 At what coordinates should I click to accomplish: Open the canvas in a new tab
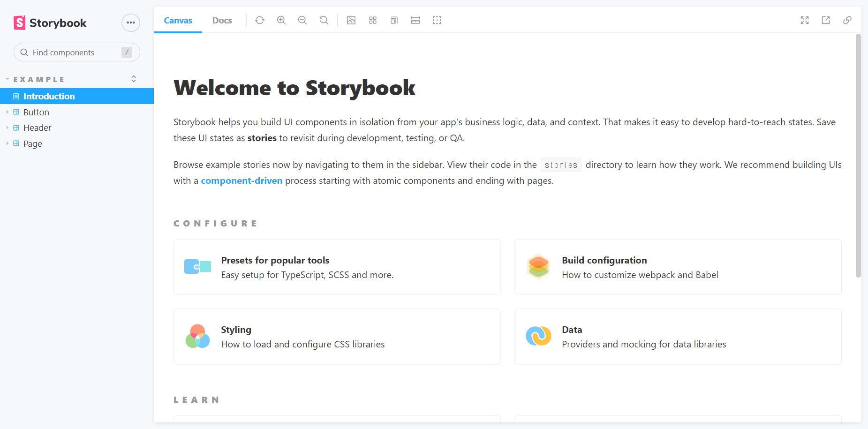pos(826,20)
